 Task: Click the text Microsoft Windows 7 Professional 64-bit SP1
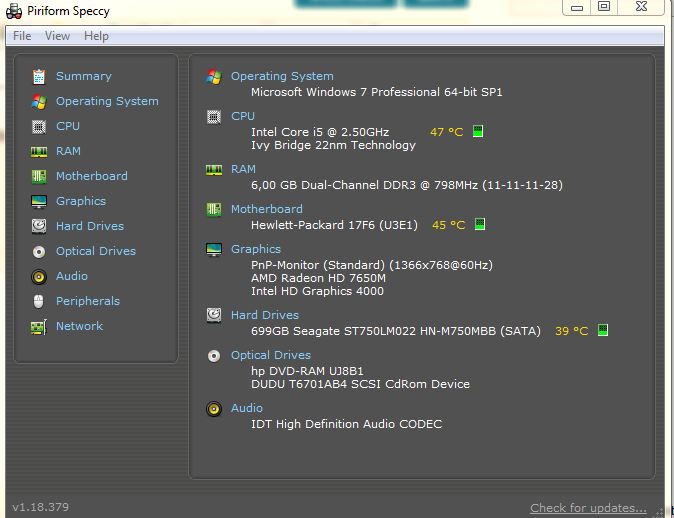coord(377,92)
